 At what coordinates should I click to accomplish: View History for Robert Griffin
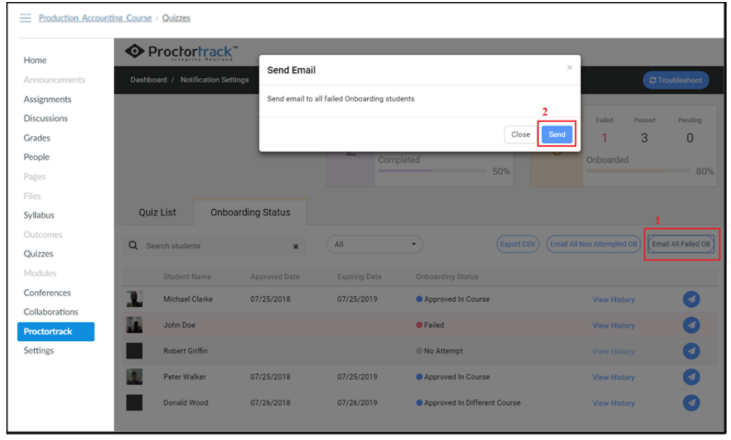(x=614, y=351)
